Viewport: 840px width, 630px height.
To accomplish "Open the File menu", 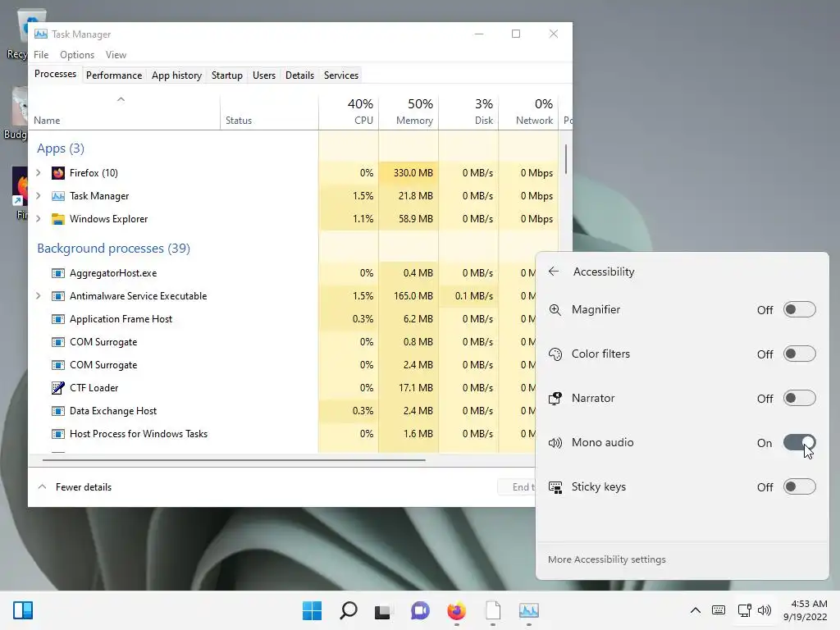I will click(41, 55).
